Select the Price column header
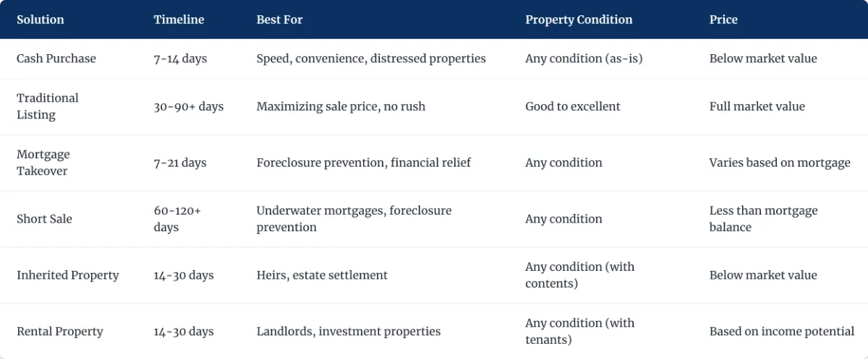The image size is (868, 359). point(723,20)
